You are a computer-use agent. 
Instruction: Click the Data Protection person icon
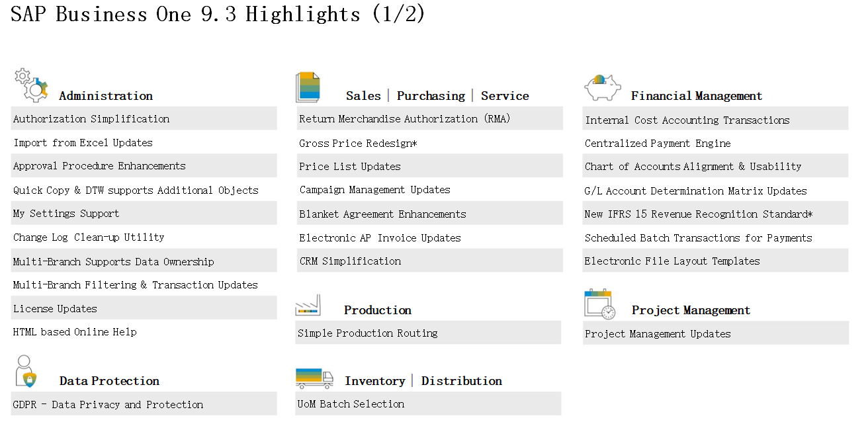pos(25,373)
